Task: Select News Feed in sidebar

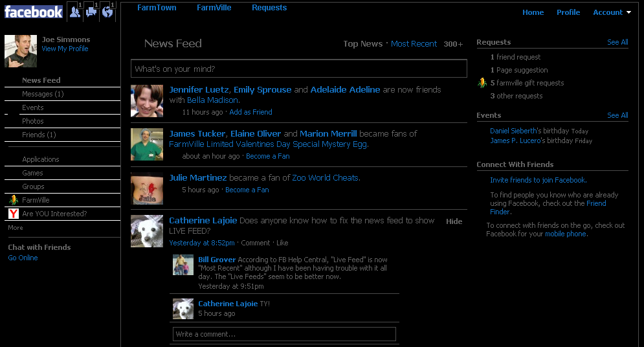Action: coord(41,80)
